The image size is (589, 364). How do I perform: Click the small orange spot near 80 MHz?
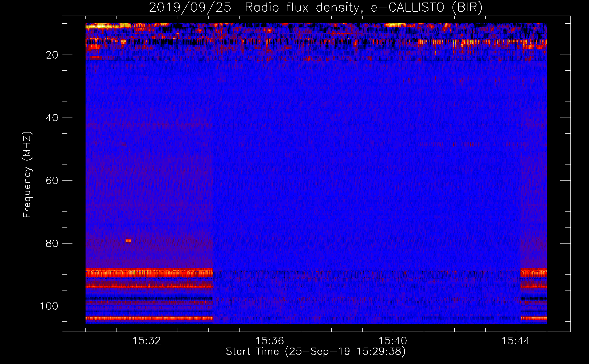pos(128,240)
